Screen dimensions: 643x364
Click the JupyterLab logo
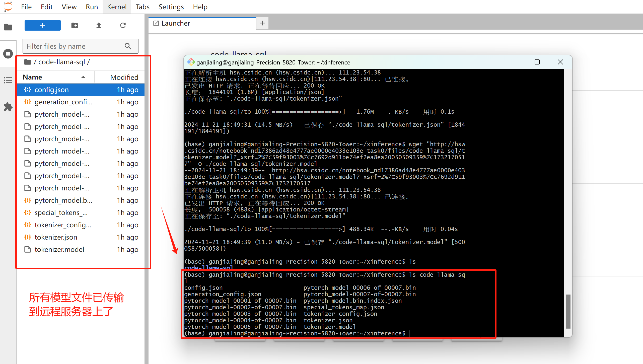[x=8, y=7]
